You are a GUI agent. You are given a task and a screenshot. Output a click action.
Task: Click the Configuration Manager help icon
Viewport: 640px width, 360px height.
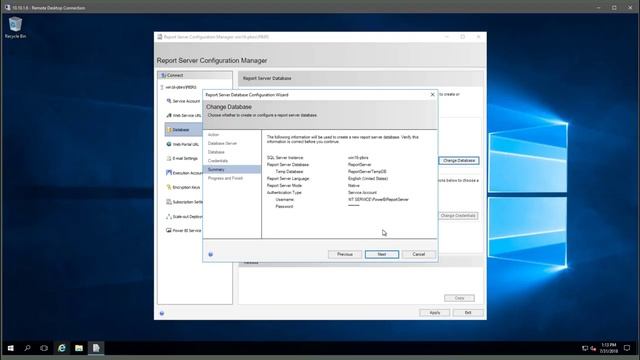(162, 313)
